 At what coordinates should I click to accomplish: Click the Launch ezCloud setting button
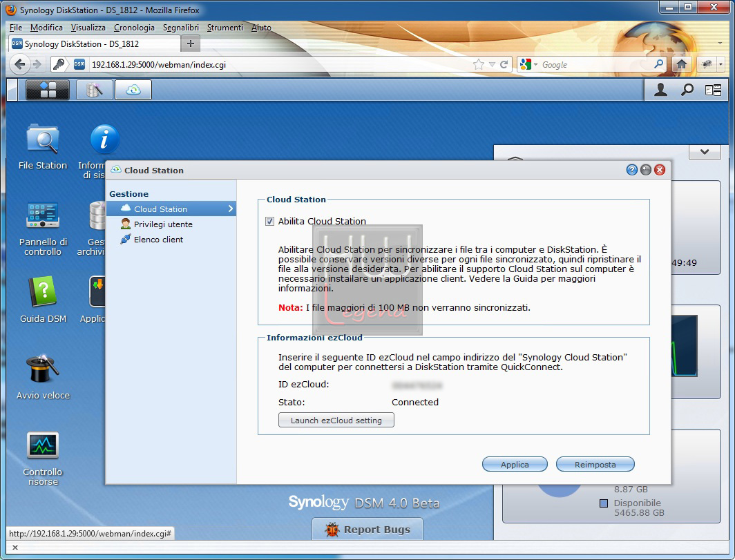336,420
